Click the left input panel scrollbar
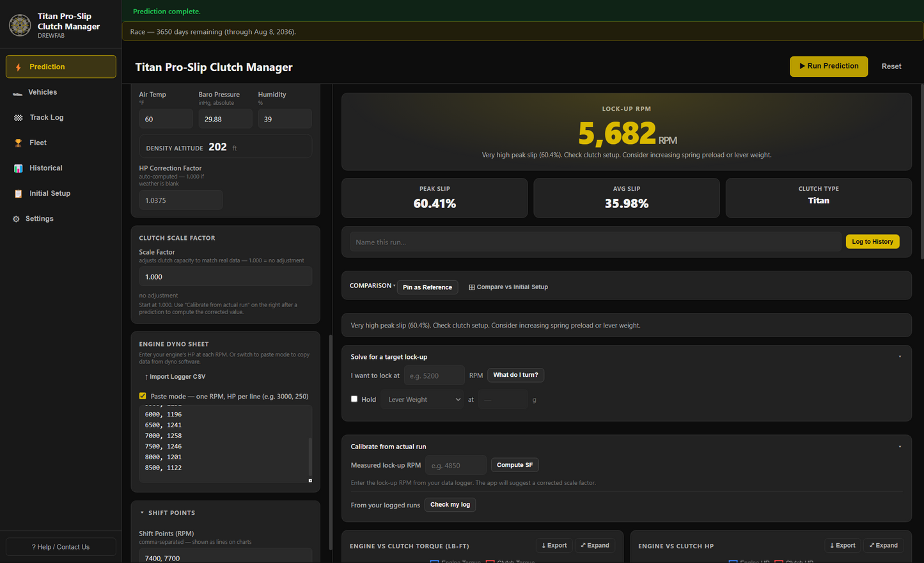 (x=330, y=441)
